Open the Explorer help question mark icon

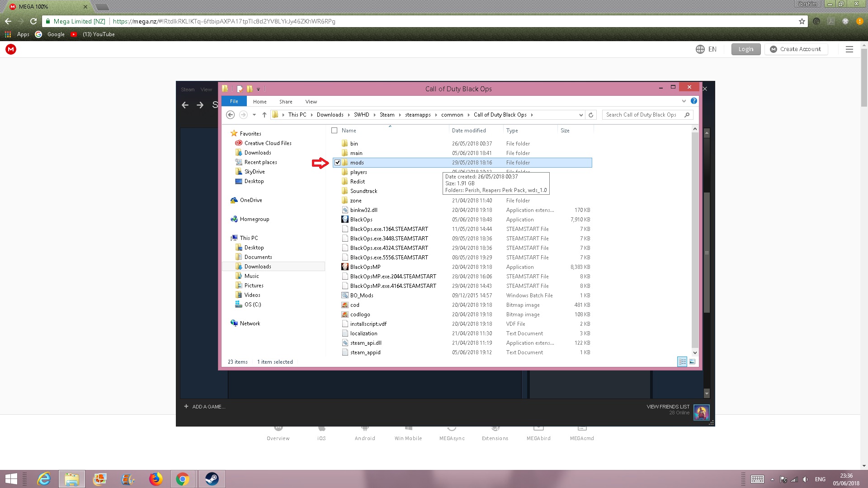coord(693,101)
